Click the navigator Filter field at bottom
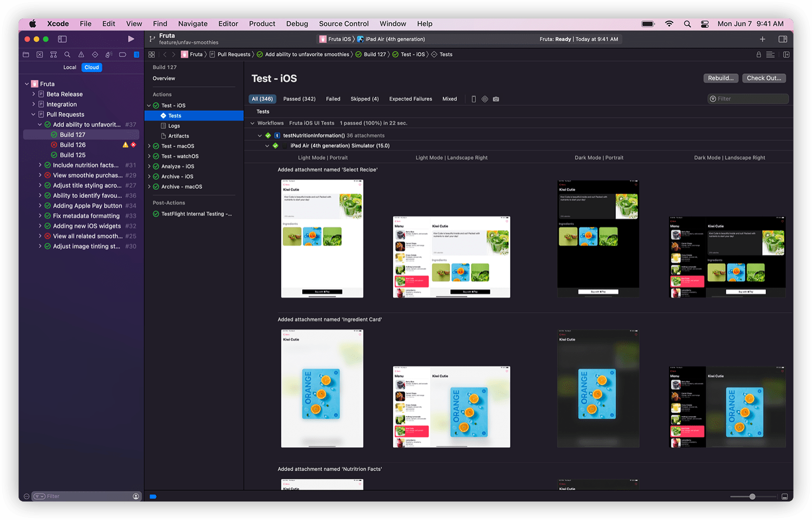This screenshot has width=812, height=520. point(86,496)
